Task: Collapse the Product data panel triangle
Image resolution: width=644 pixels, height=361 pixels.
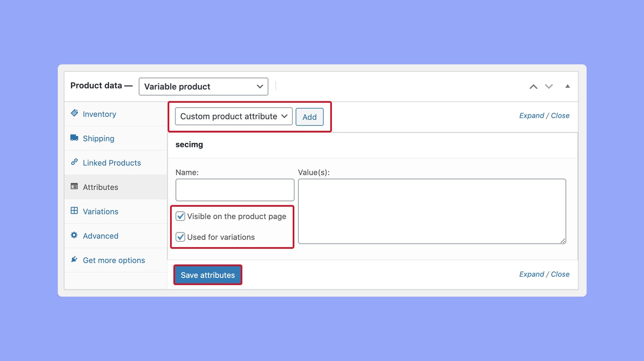Action: tap(568, 86)
